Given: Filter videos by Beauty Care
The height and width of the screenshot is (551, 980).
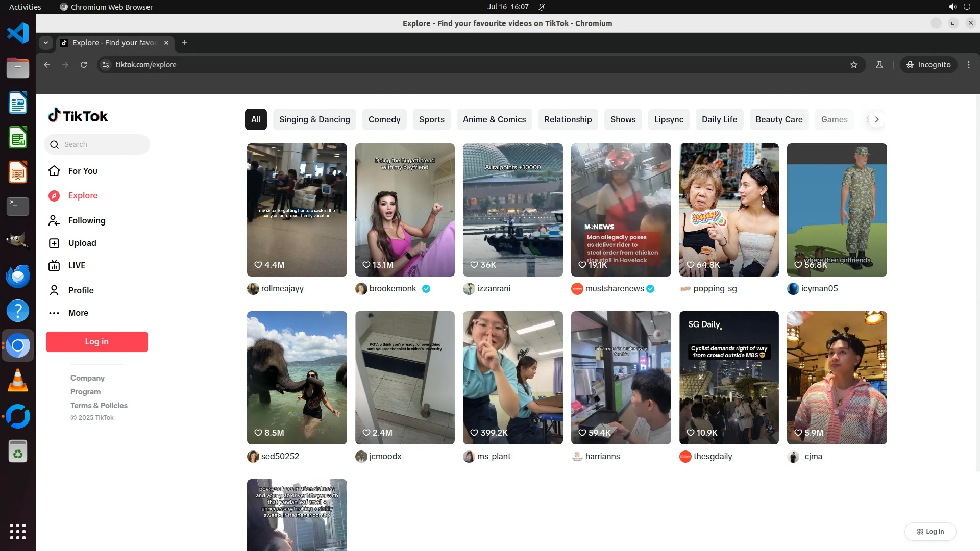Looking at the screenshot, I should (x=779, y=119).
